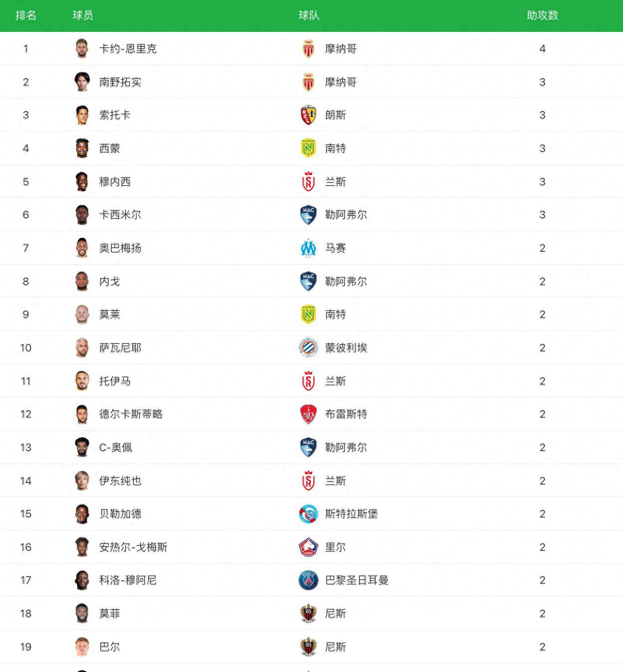Click the Le Havre HAC badge in row 6
Viewport: 623px width, 672px height.
(309, 215)
